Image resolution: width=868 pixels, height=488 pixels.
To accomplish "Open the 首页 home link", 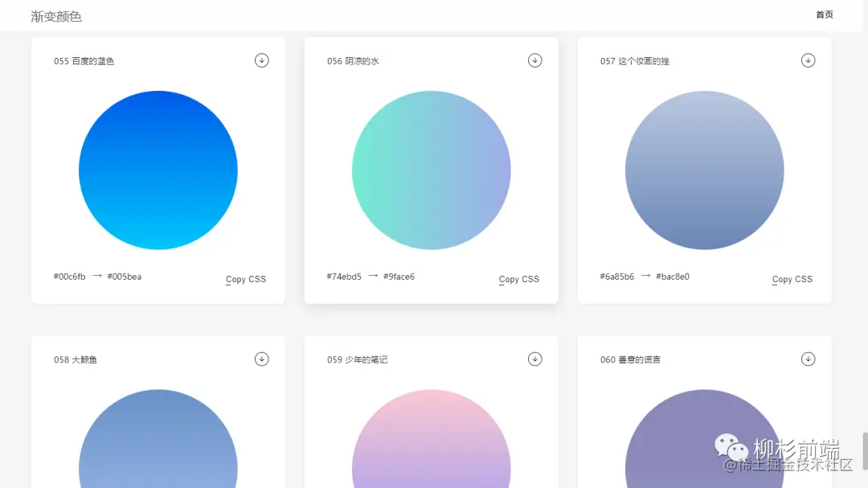I will [825, 14].
